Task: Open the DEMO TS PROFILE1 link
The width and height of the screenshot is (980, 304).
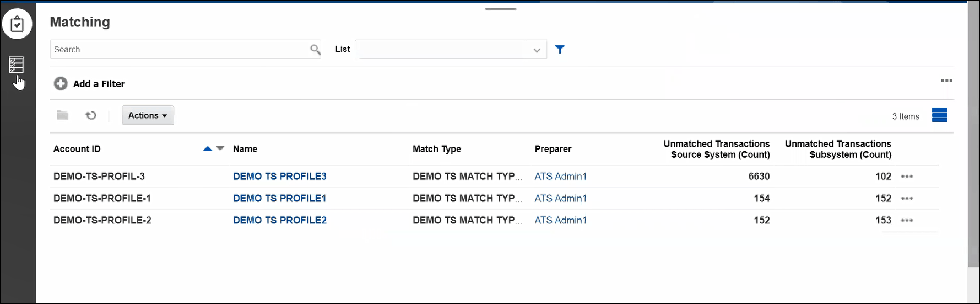Action: tap(279, 199)
